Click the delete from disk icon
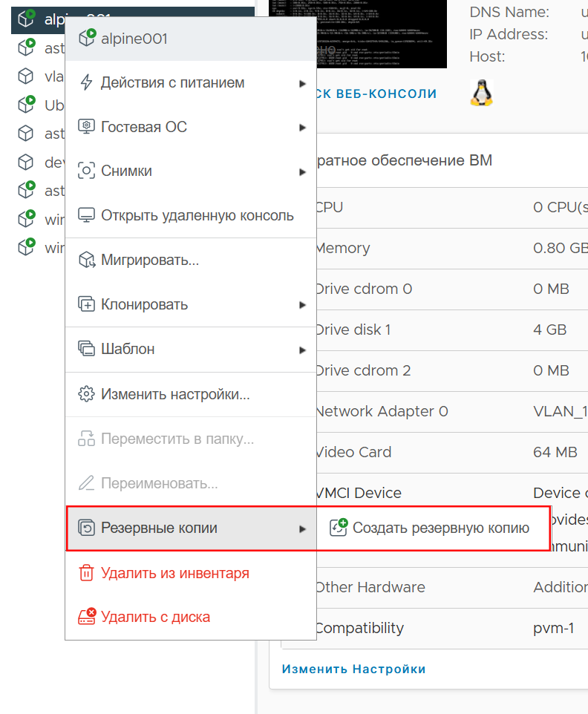The height and width of the screenshot is (714, 588). [87, 617]
